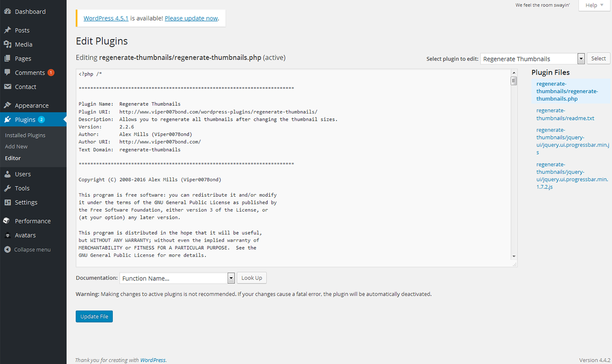Click the Users person icon
612x364 pixels.
pyautogui.click(x=7, y=174)
